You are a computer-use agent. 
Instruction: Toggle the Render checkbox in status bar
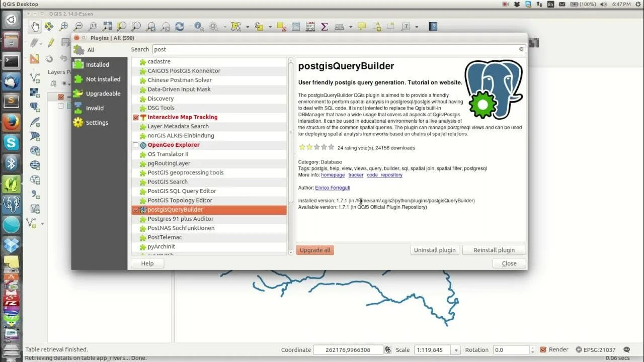543,350
